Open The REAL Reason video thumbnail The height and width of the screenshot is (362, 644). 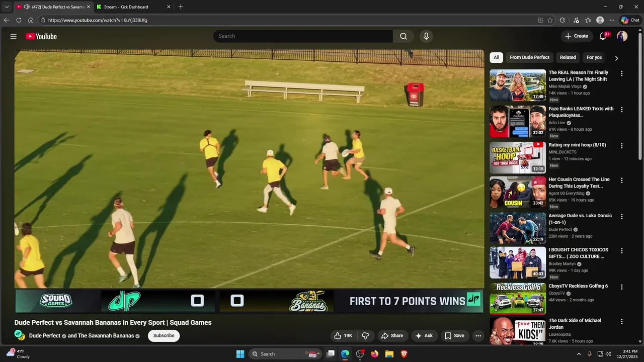[x=518, y=85]
